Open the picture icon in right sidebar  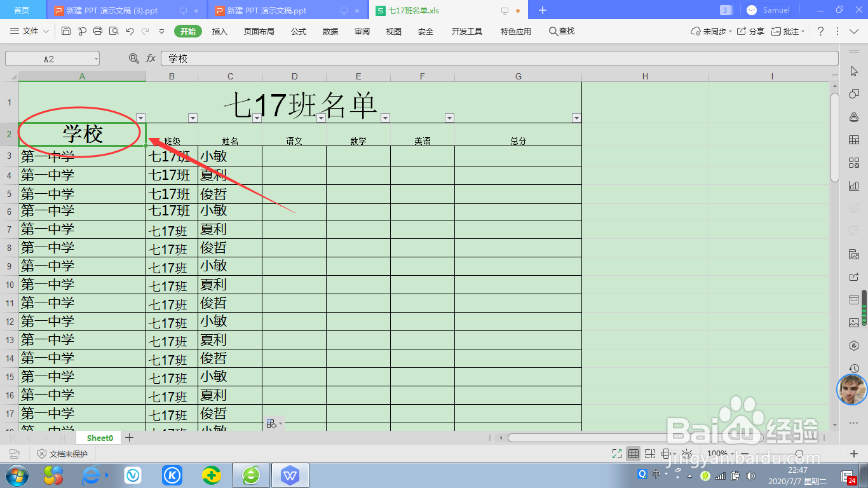854,323
